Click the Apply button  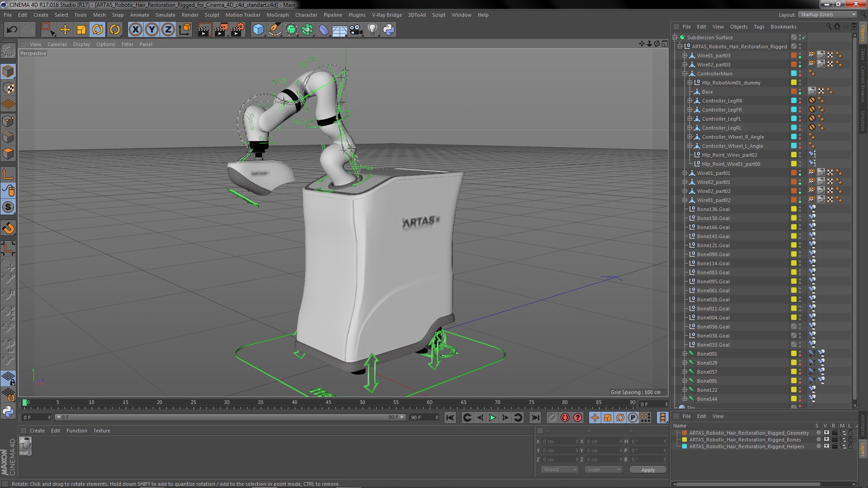pyautogui.click(x=647, y=470)
